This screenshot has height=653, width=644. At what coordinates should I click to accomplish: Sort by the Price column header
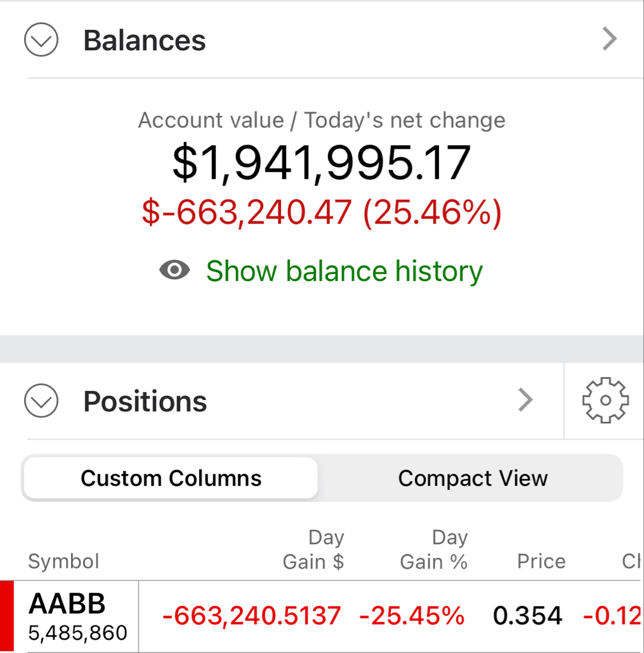pos(541,561)
